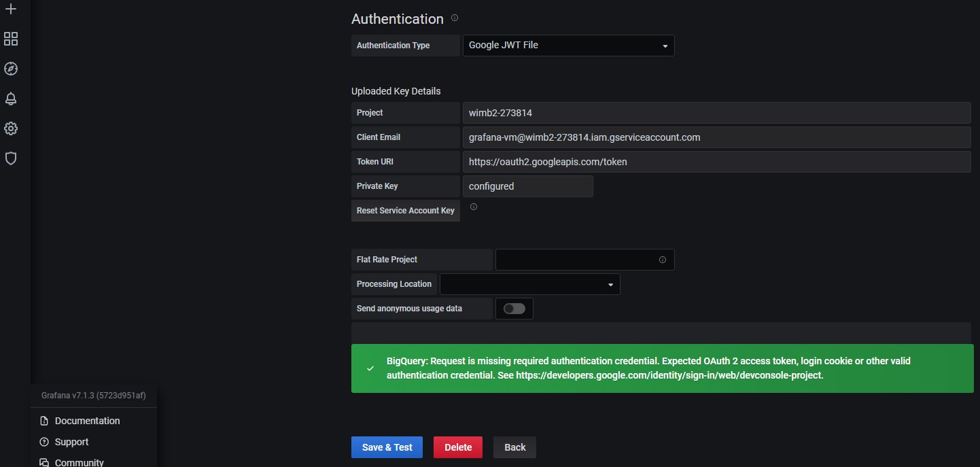
Task: Click the Processing Location label
Action: pyautogui.click(x=394, y=284)
